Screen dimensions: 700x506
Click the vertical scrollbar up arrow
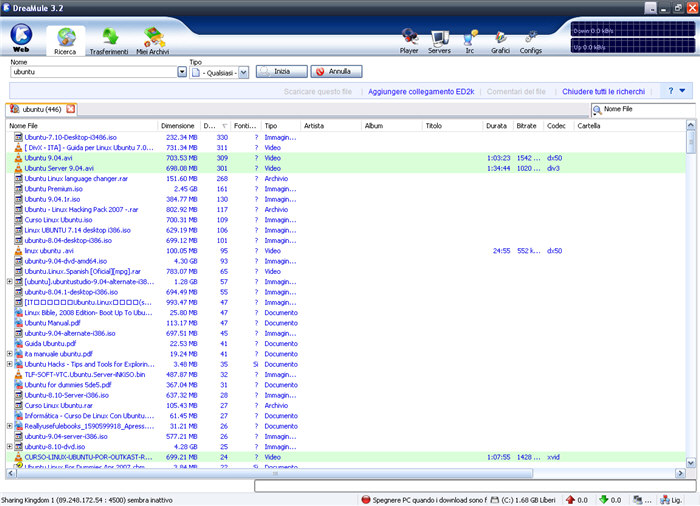click(690, 125)
